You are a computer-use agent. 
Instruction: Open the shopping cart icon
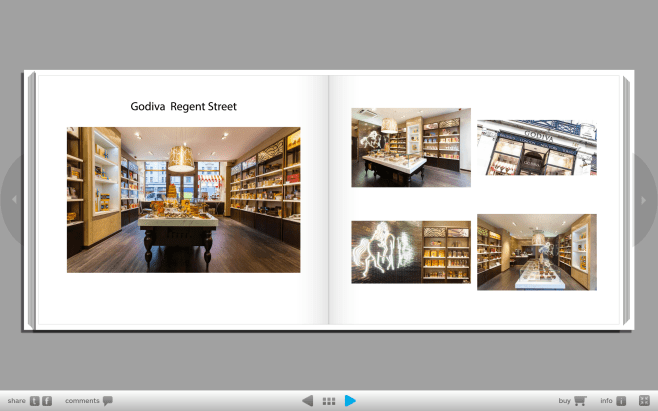click(x=580, y=401)
